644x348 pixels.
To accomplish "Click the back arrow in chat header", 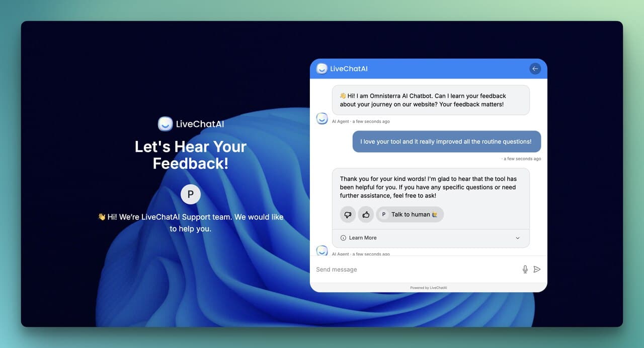I will [x=535, y=68].
